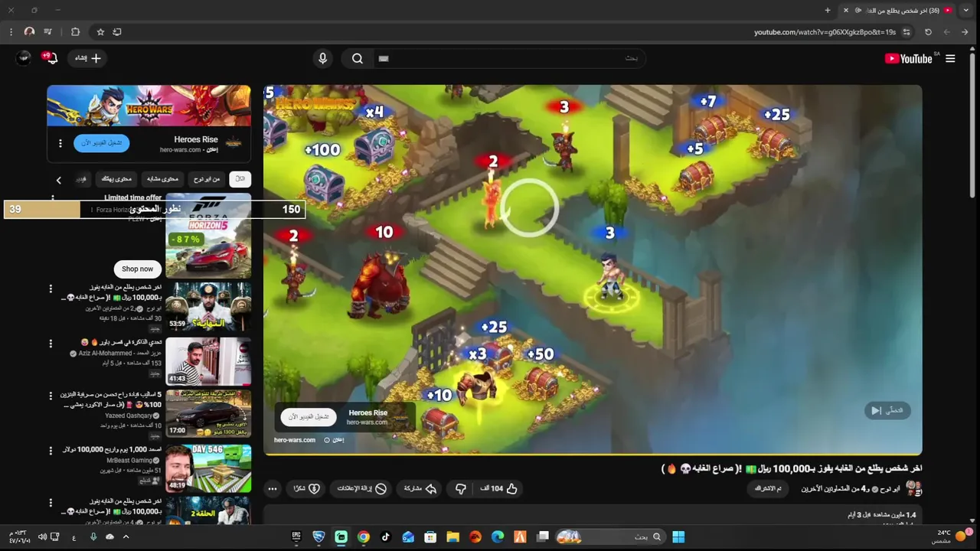Open the taskbar volume icon
This screenshot has height=551, width=980.
42,537
